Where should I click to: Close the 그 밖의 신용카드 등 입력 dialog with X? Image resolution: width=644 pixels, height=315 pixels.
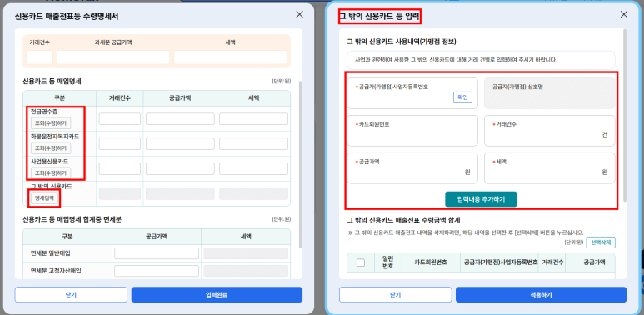point(624,14)
